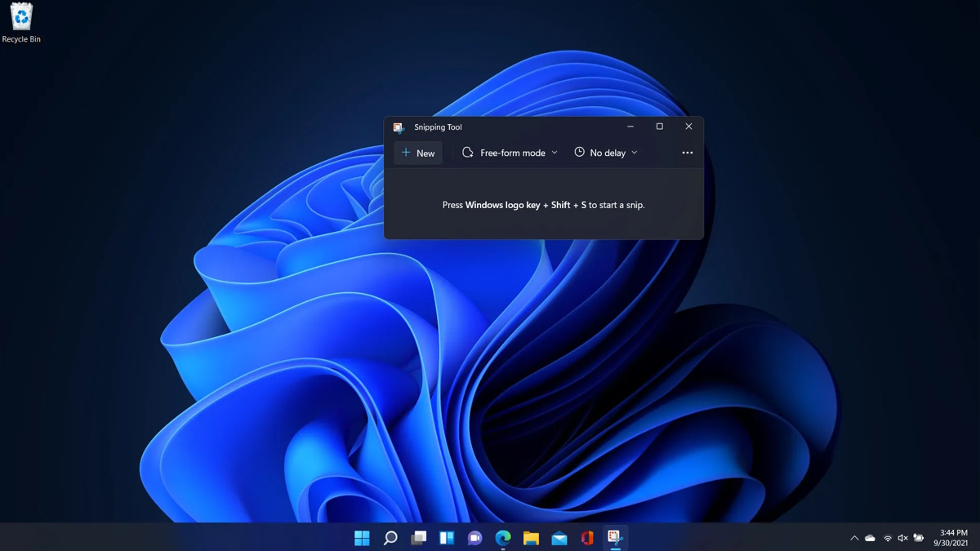Open the Free-form mode dropdown

pos(510,153)
